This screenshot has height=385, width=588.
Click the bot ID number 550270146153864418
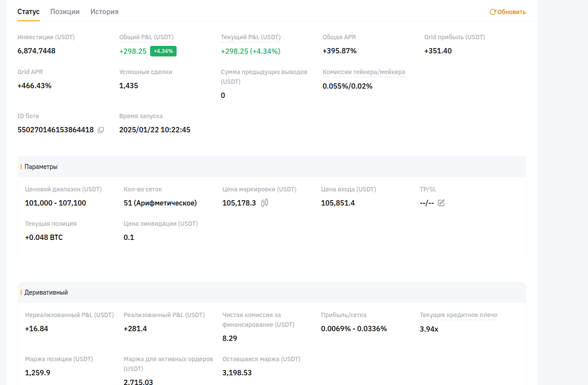[x=56, y=130]
